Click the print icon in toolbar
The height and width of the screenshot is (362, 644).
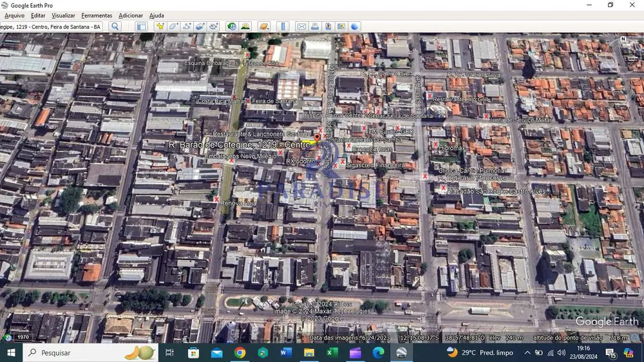(315, 26)
